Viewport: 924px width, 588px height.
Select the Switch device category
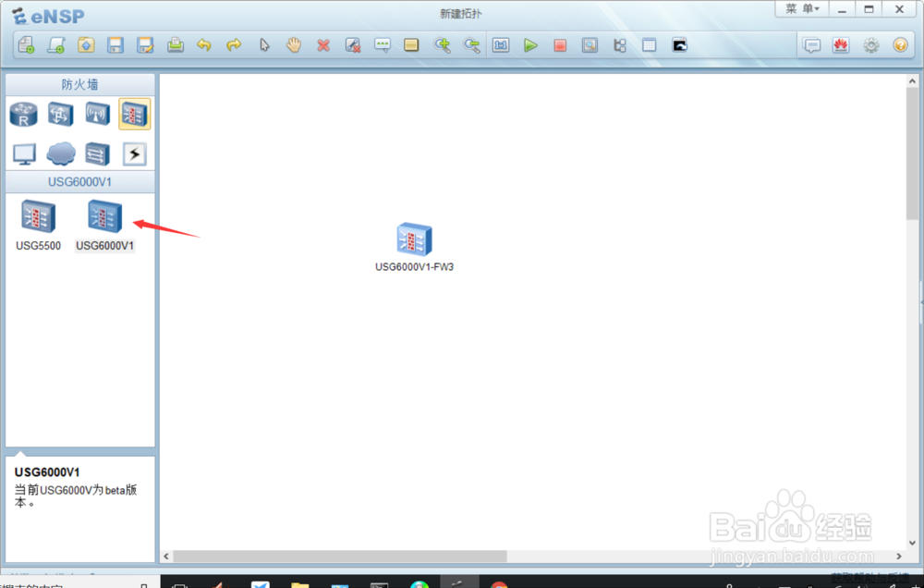point(61,114)
